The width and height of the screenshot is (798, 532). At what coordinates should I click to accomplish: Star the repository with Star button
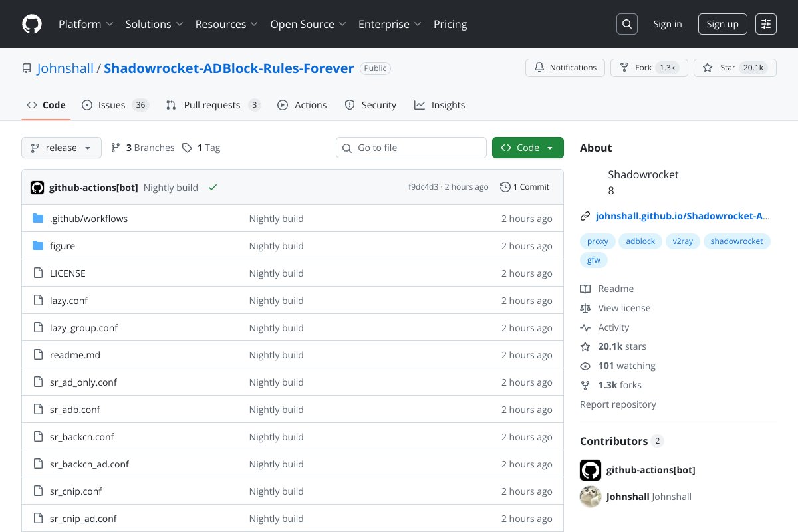pos(735,68)
